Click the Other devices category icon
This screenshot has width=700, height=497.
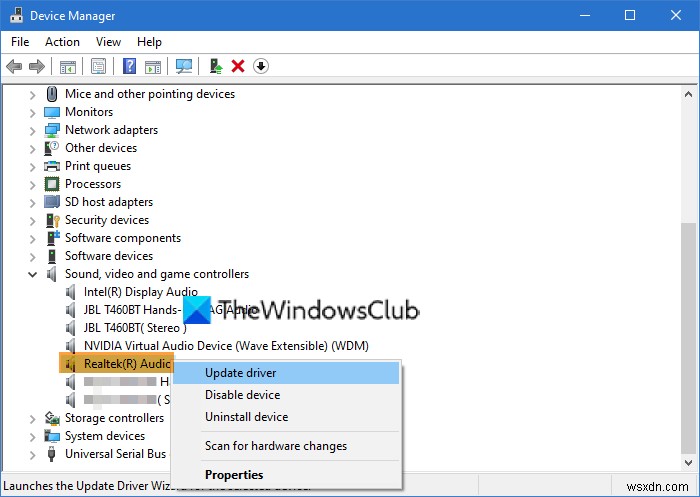52,148
